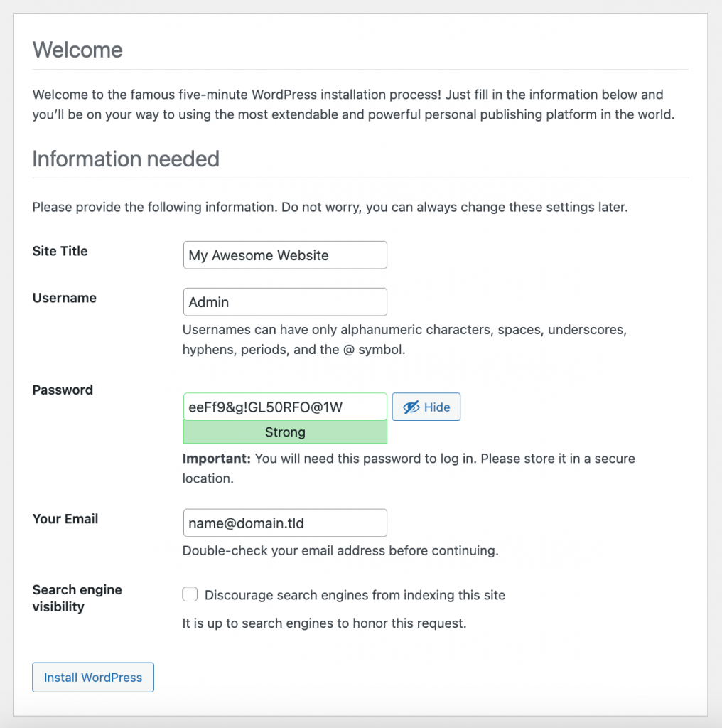The width and height of the screenshot is (722, 728).
Task: Click the Welcome heading
Action: (x=77, y=50)
